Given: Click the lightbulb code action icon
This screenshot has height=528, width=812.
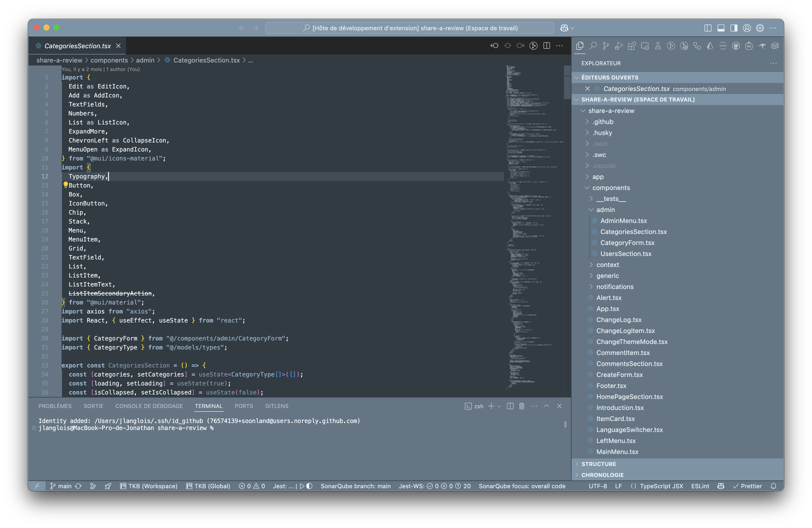Looking at the screenshot, I should (x=65, y=185).
